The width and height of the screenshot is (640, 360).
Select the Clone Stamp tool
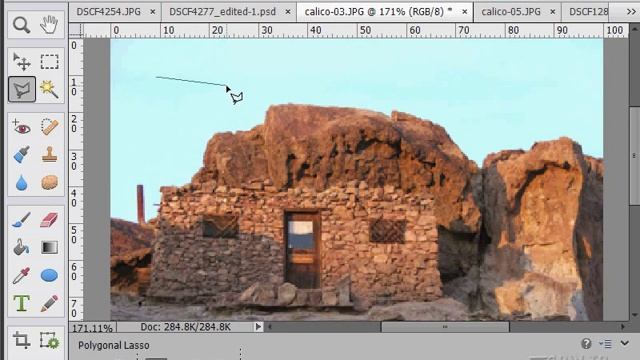tap(49, 155)
